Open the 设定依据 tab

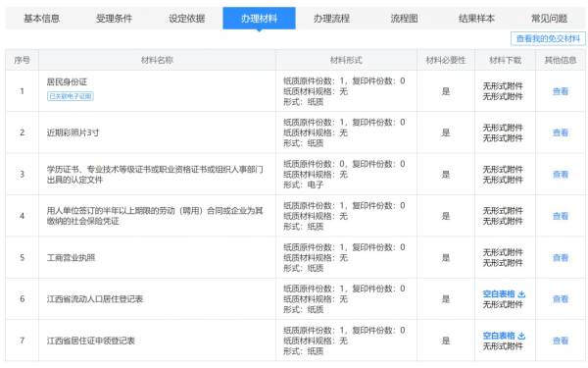click(187, 18)
